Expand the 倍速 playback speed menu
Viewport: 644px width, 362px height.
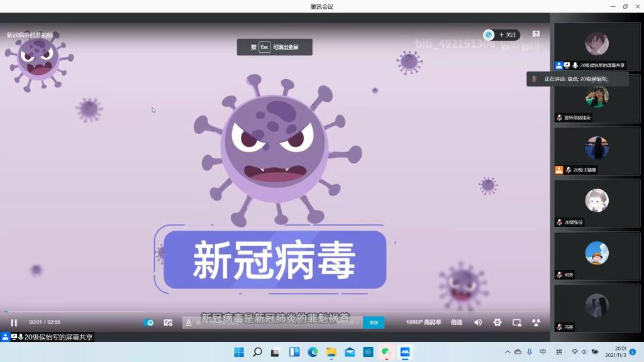[457, 322]
